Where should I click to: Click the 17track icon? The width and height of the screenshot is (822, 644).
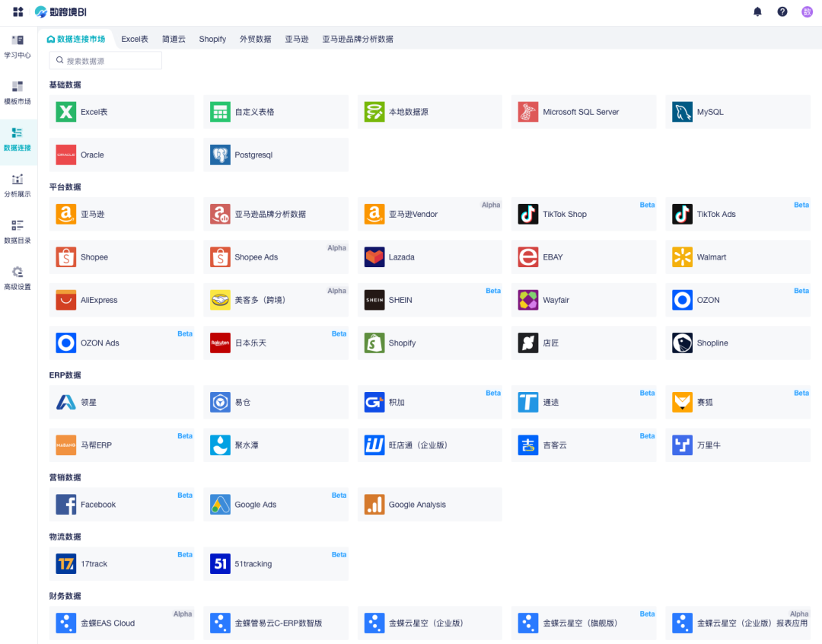coord(66,564)
